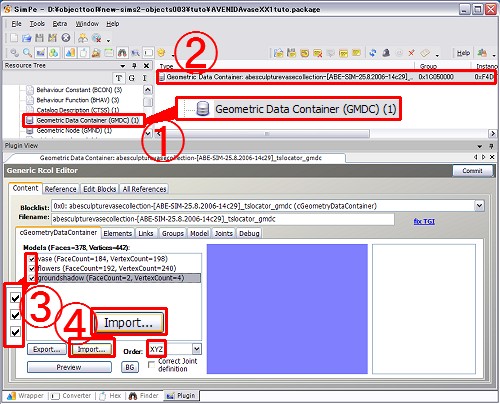Screen dimensions: 500x404
Task: Click the Open package folder icon
Action: click(26, 38)
